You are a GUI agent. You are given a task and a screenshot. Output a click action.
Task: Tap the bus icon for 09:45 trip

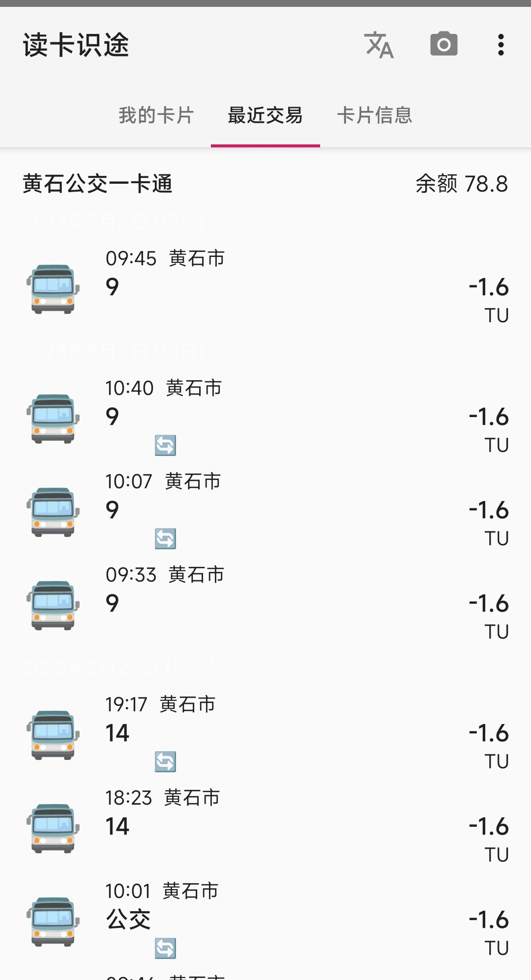coord(53,288)
